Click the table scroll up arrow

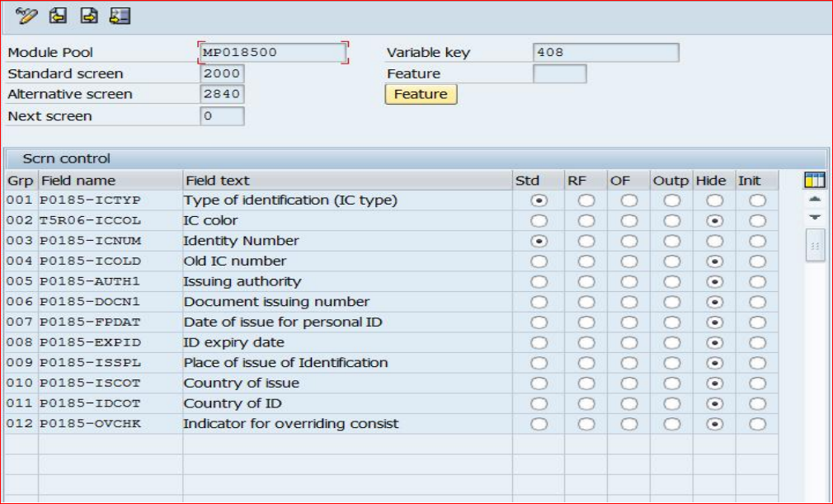[x=815, y=200]
